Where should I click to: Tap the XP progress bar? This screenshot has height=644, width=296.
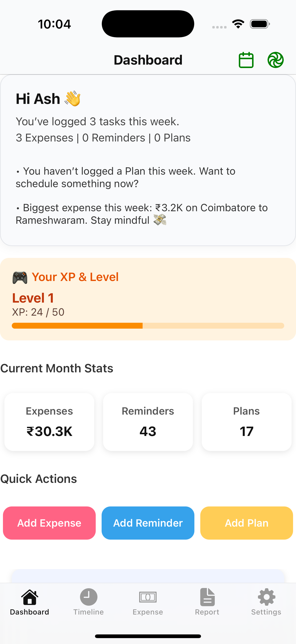(148, 325)
